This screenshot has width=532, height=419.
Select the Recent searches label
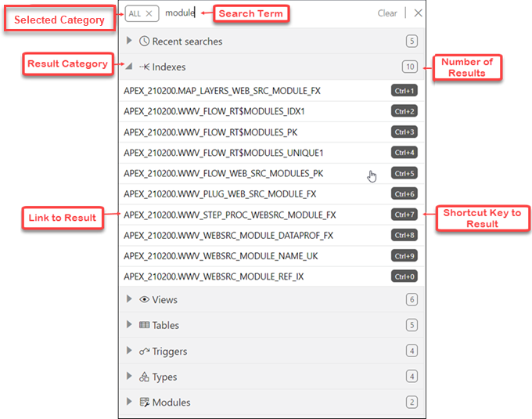point(187,42)
